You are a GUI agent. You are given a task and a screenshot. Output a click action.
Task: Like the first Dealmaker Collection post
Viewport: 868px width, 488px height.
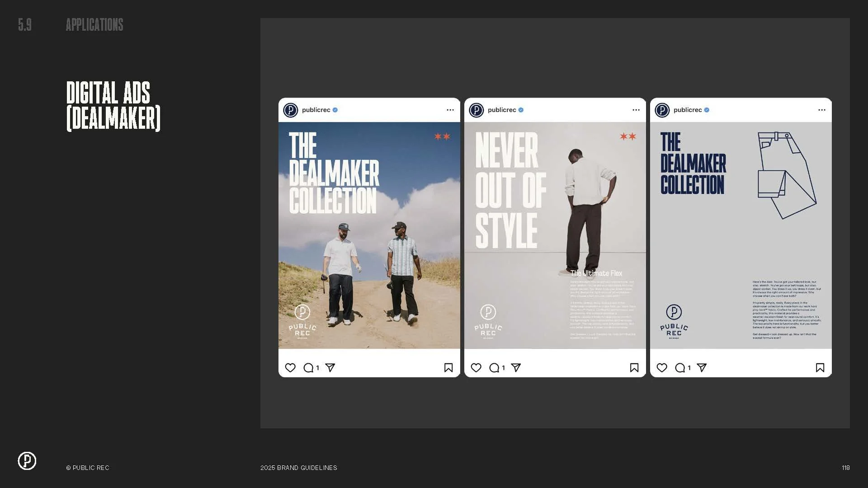(290, 368)
